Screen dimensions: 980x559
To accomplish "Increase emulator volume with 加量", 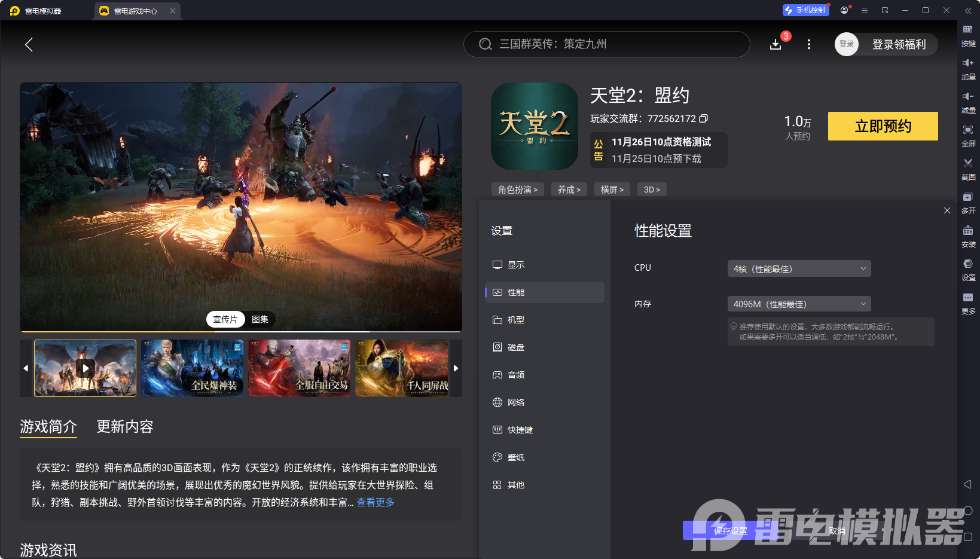I will (969, 69).
